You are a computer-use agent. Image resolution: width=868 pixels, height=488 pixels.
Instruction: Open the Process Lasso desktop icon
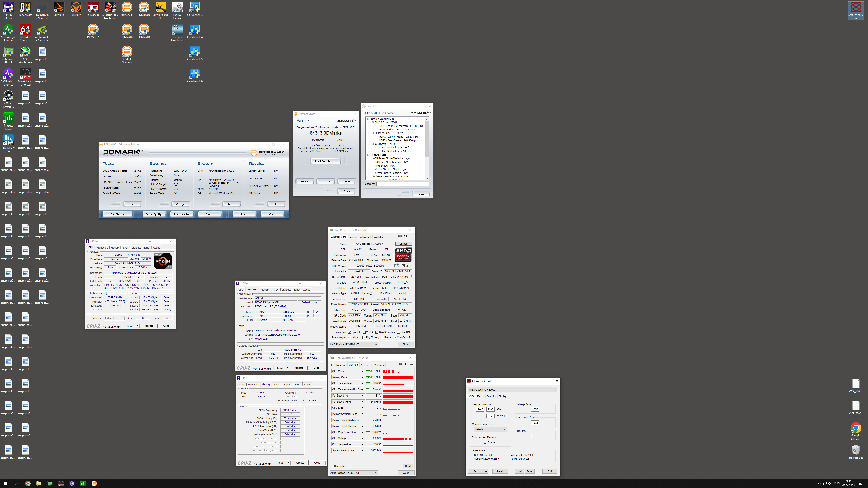8,121
